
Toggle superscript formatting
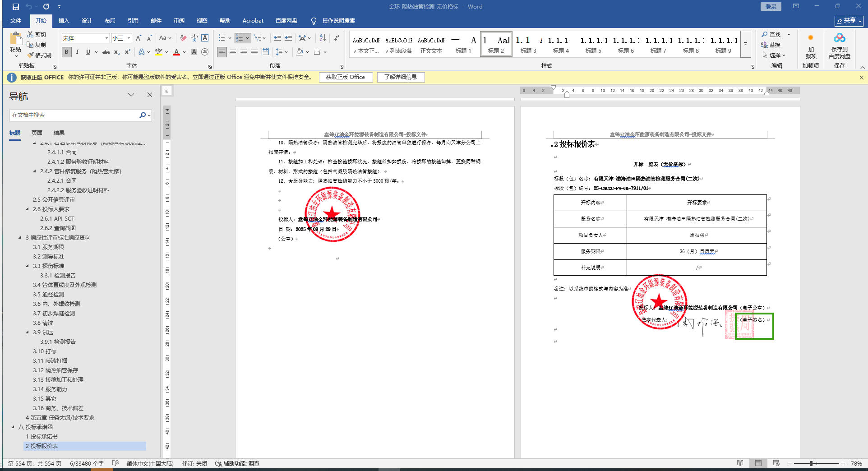pyautogui.click(x=128, y=52)
